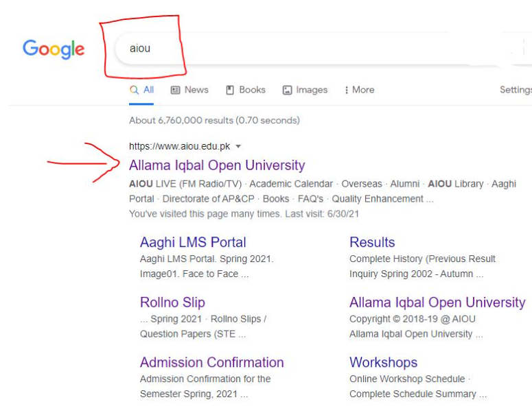Click the https://www.aiou.edu.pk URL text

click(179, 146)
